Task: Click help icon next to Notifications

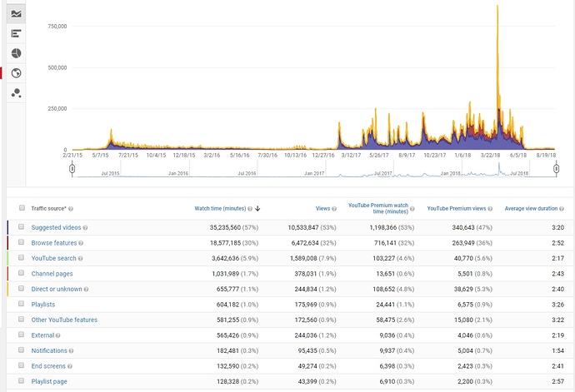Action: pyautogui.click(x=71, y=351)
